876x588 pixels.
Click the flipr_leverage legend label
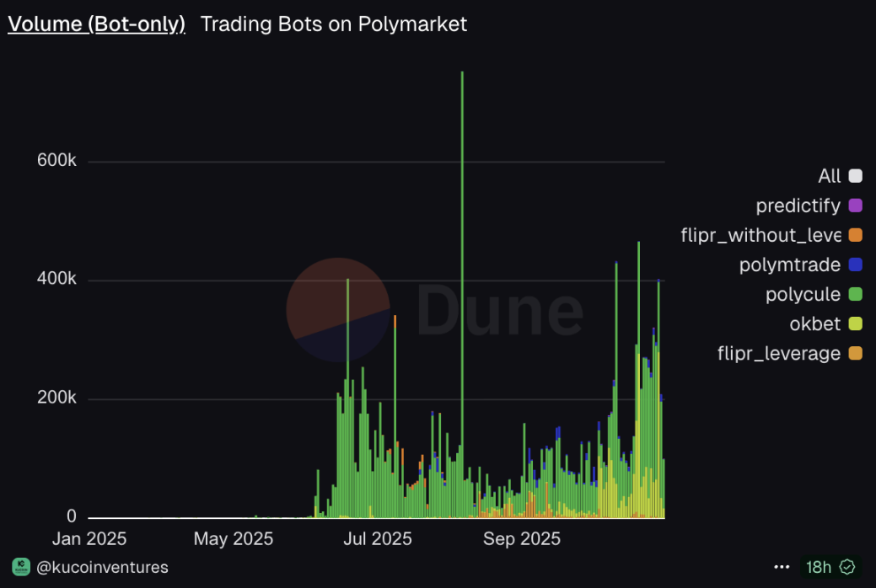(778, 353)
